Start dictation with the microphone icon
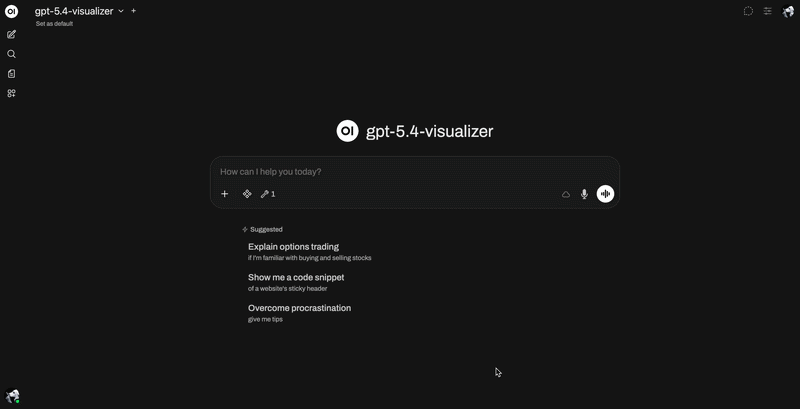The height and width of the screenshot is (409, 800). [x=585, y=194]
